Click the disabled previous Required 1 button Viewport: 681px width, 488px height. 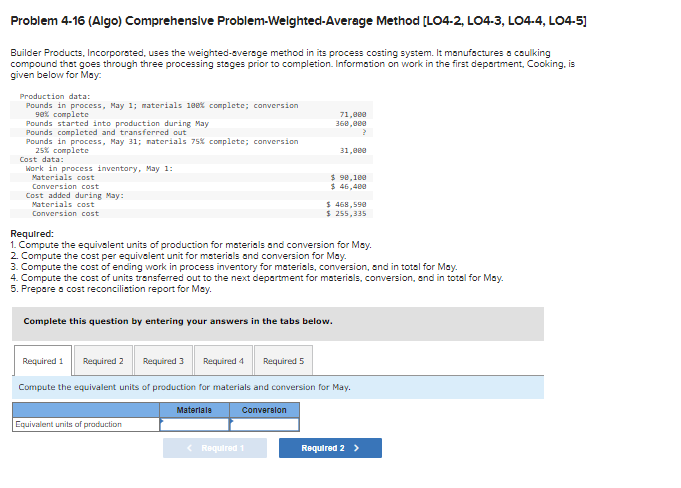click(215, 448)
